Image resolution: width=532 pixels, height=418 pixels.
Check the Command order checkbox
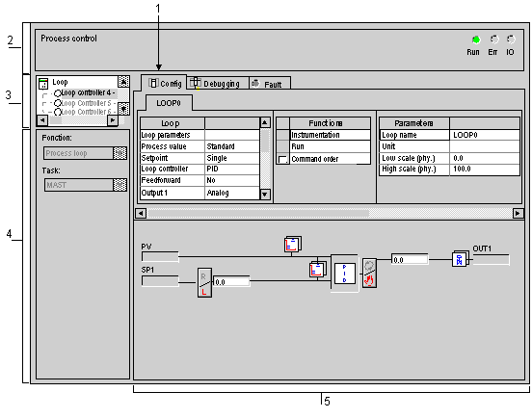click(282, 159)
